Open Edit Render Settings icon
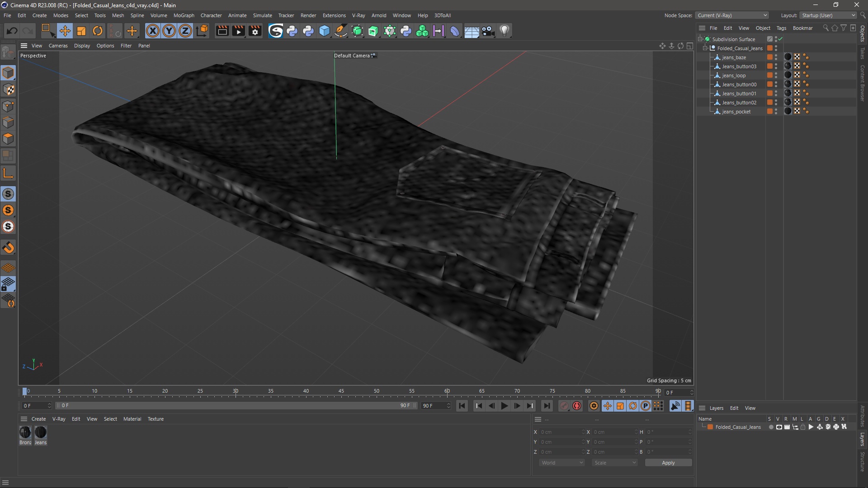The height and width of the screenshot is (488, 868). tap(255, 31)
